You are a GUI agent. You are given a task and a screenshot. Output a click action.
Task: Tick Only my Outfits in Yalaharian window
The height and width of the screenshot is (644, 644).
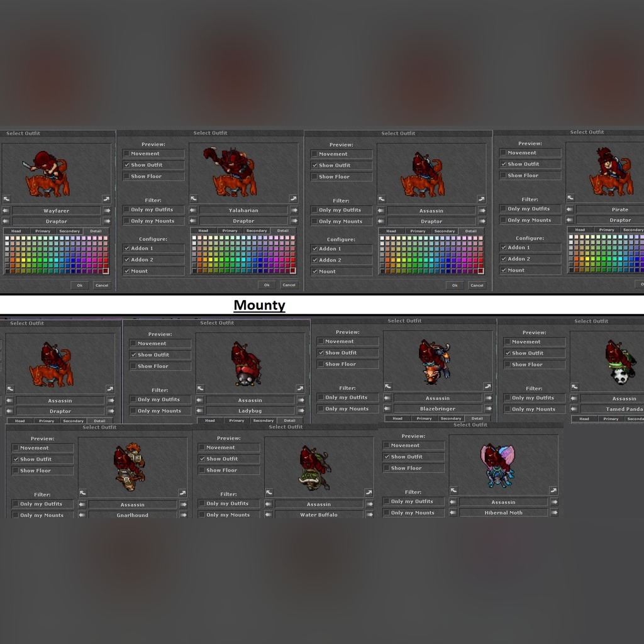click(153, 210)
